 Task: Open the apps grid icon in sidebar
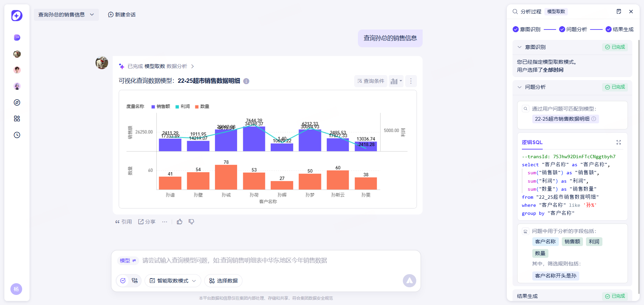click(x=17, y=119)
